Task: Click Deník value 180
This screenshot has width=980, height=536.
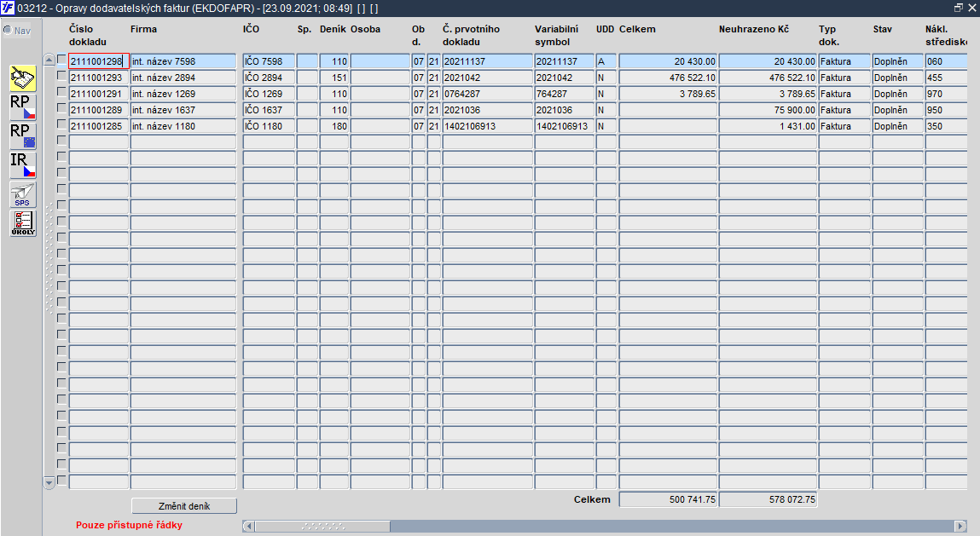Action: [x=333, y=126]
